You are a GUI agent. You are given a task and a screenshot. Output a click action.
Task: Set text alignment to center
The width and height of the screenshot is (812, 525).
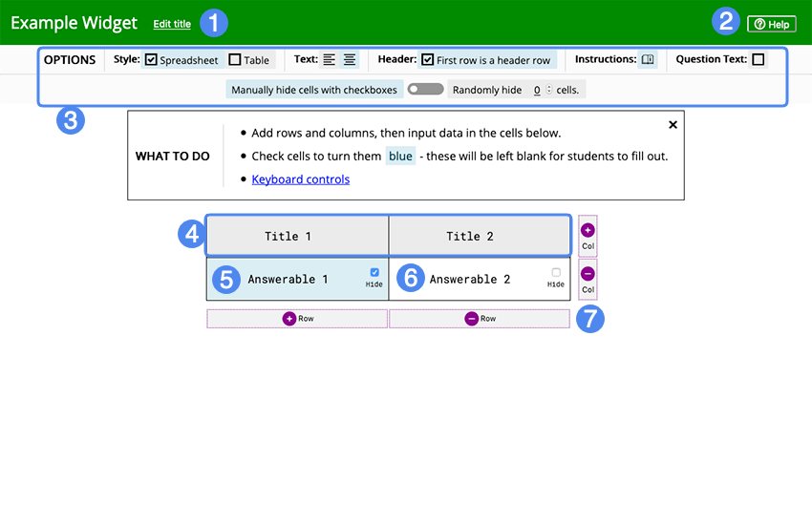point(350,59)
